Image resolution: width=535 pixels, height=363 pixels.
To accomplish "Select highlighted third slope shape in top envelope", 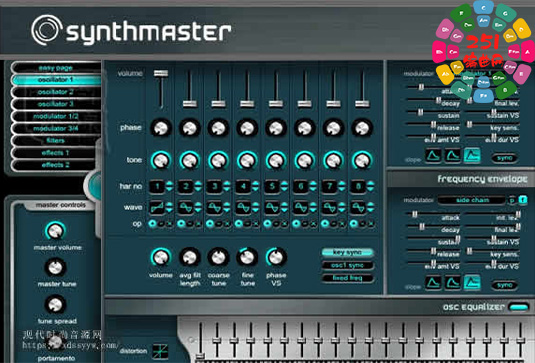I will (472, 156).
